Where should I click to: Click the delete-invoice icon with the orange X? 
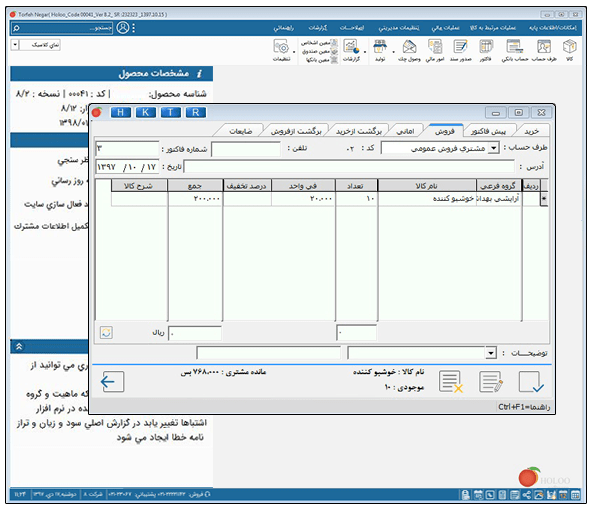450,382
